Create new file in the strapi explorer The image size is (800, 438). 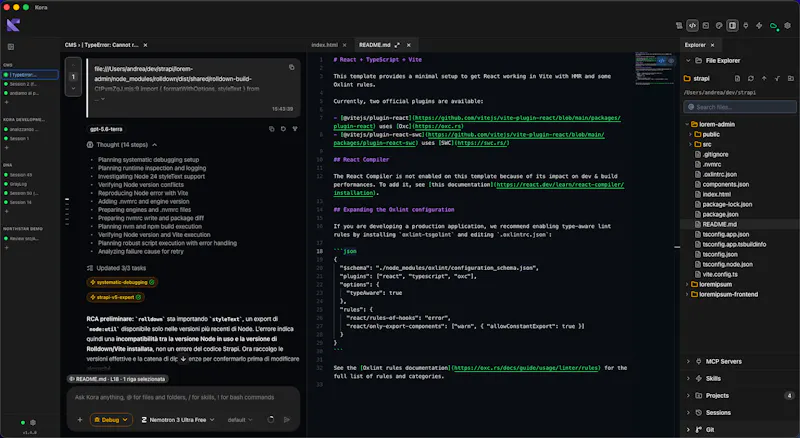(737, 79)
